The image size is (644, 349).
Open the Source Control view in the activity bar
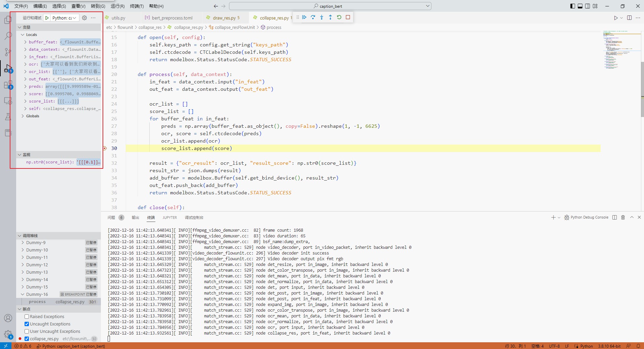click(8, 52)
